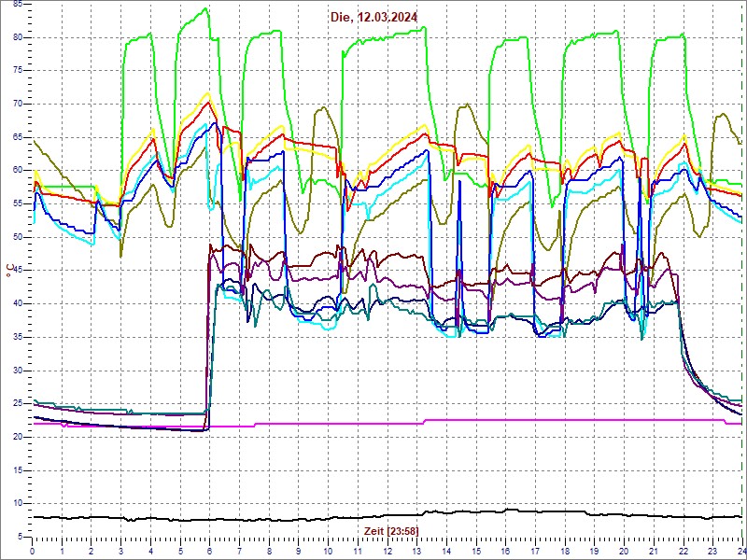Image resolution: width=747 pixels, height=560 pixels.
Task: Select hour 6 on the time axis
Action: tap(210, 551)
